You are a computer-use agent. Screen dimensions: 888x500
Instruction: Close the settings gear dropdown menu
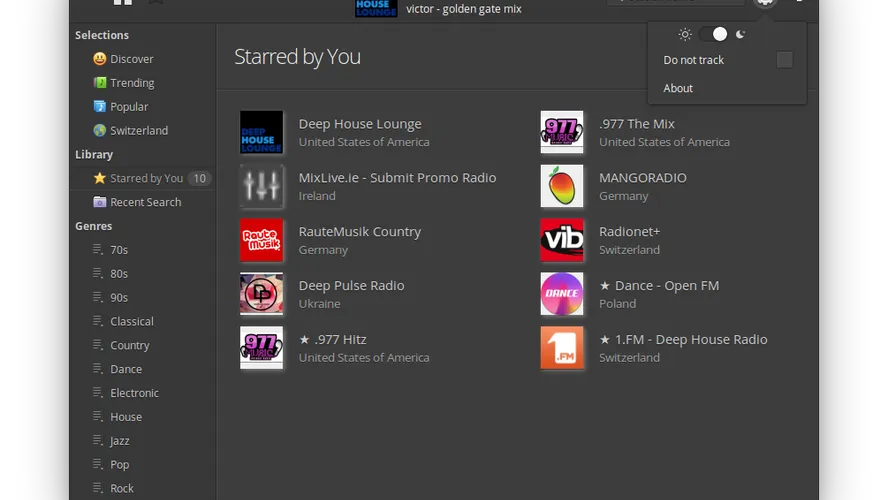pyautogui.click(x=765, y=3)
